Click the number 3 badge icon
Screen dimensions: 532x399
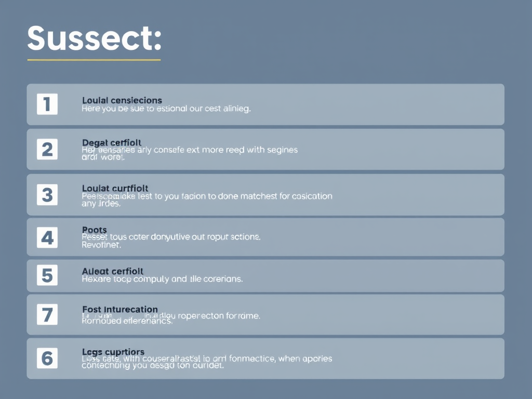[x=47, y=195]
